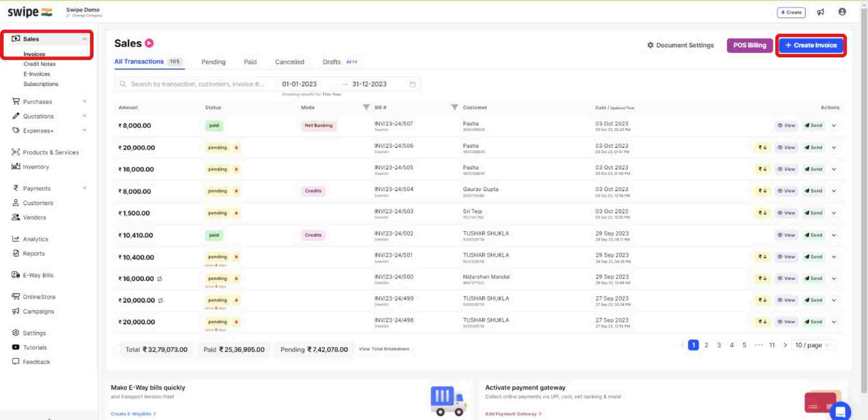The width and height of the screenshot is (868, 420).
Task: Go to OnlineStore in sidebar
Action: pyautogui.click(x=33, y=297)
